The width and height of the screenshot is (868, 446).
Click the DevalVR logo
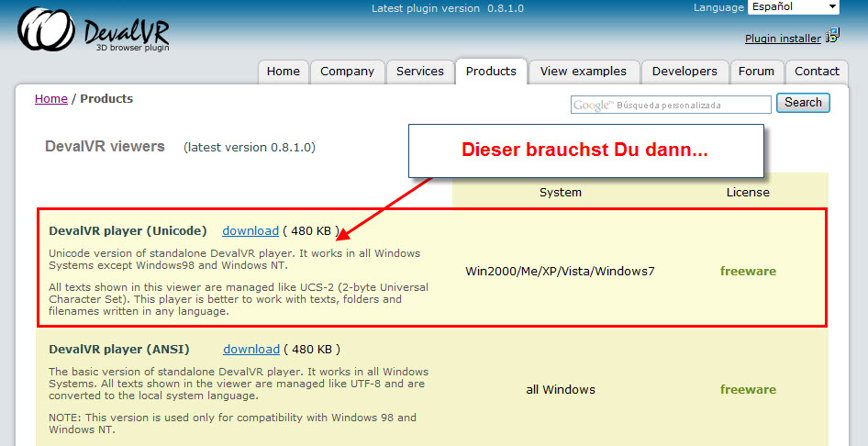point(94,31)
